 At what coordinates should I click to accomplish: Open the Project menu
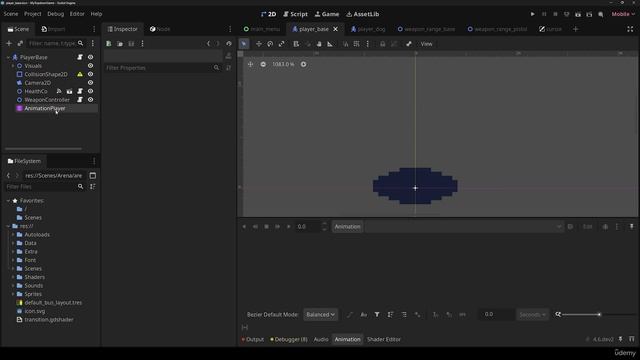pyautogui.click(x=33, y=14)
